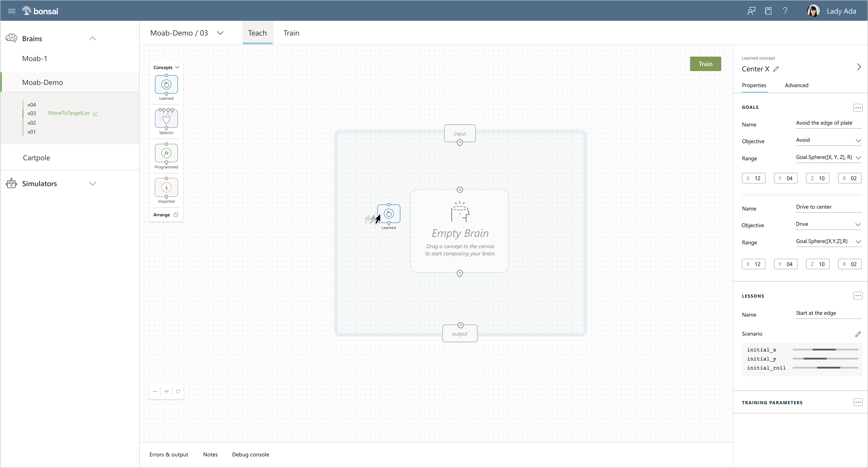Click pencil icon next to Center X
This screenshot has height=468, width=868.
(776, 69)
